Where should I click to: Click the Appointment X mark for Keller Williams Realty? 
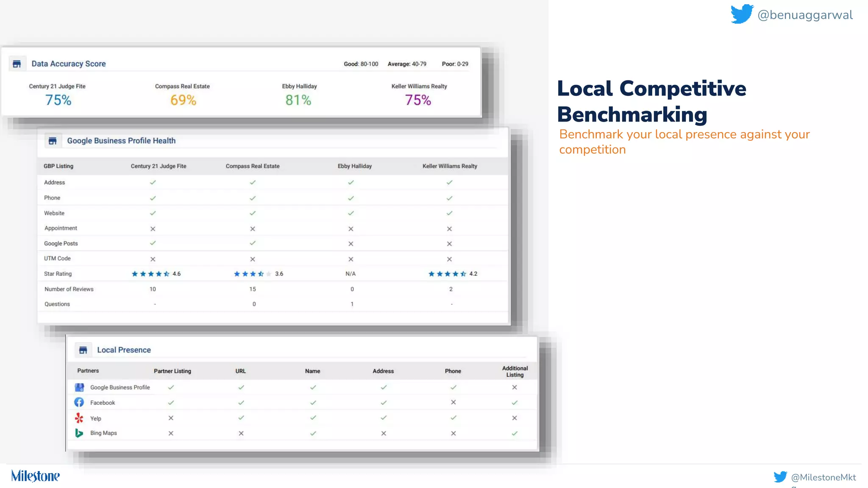(449, 229)
